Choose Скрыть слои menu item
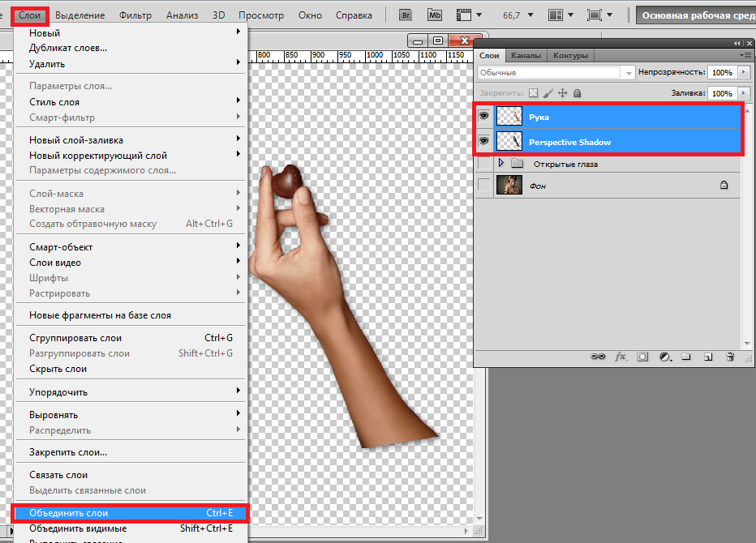Image resolution: width=756 pixels, height=543 pixels. coord(131,369)
